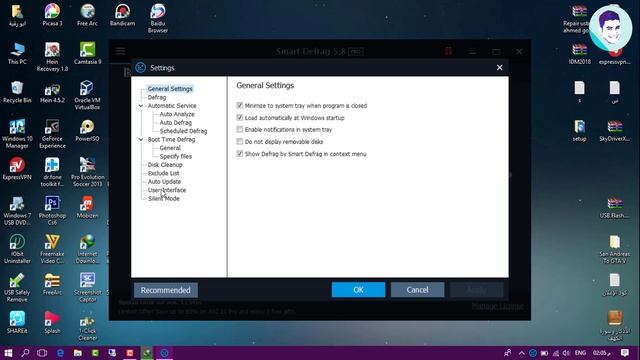This screenshot has height=360, width=640.
Task: Select General Settings in the settings tree
Action: coord(170,89)
